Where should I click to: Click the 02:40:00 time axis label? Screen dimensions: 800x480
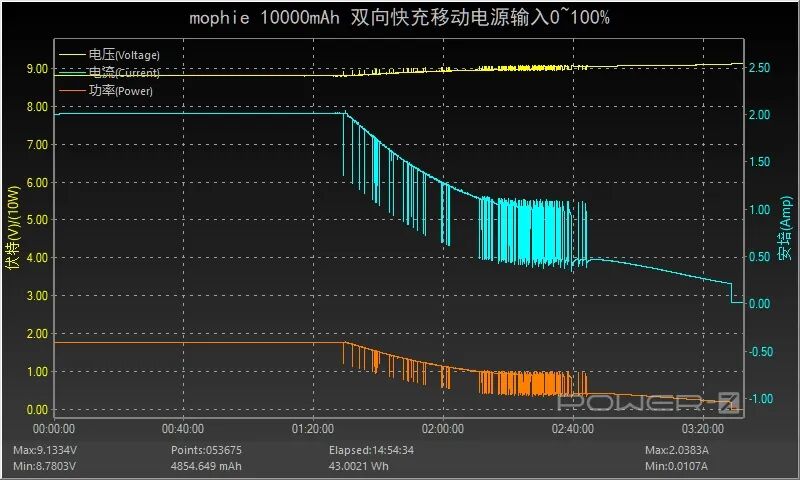point(572,429)
